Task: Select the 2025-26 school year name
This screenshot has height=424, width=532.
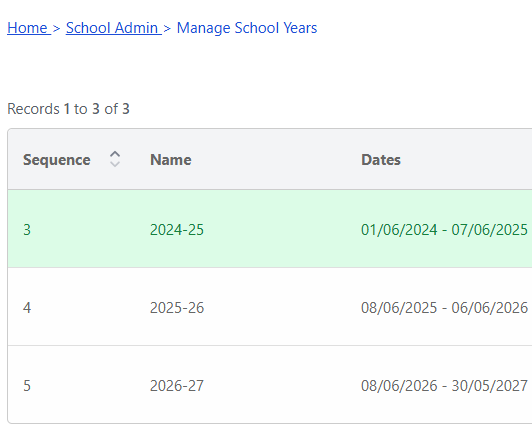Action: coord(177,308)
